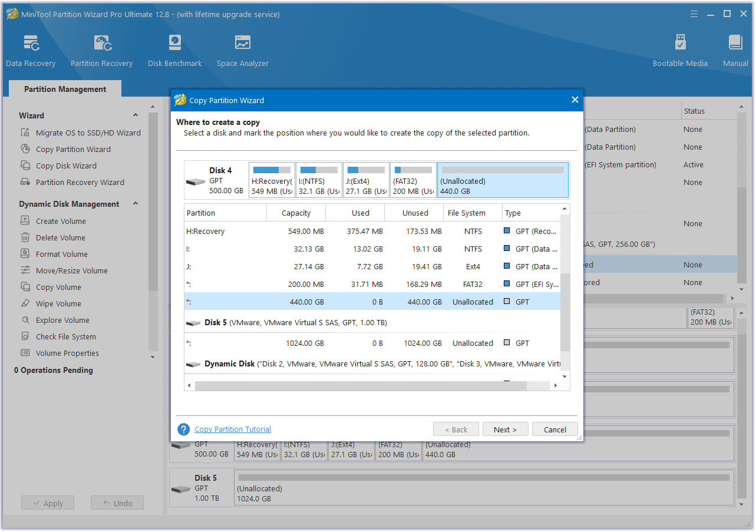Viewport: 756px width, 532px height.
Task: Click Delete Volume trash icon
Action: click(x=25, y=237)
